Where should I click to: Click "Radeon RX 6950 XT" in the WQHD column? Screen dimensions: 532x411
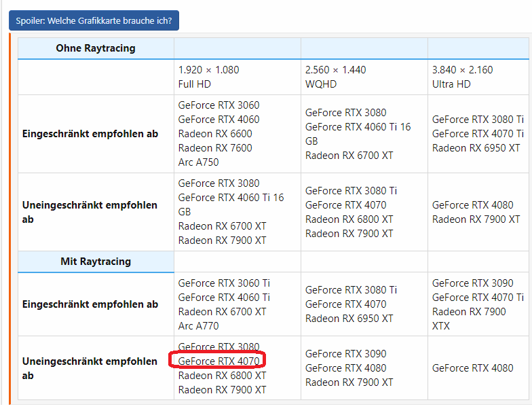point(349,319)
